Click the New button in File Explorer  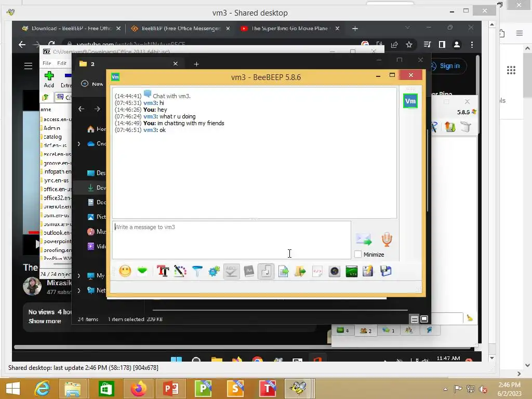pyautogui.click(x=92, y=84)
